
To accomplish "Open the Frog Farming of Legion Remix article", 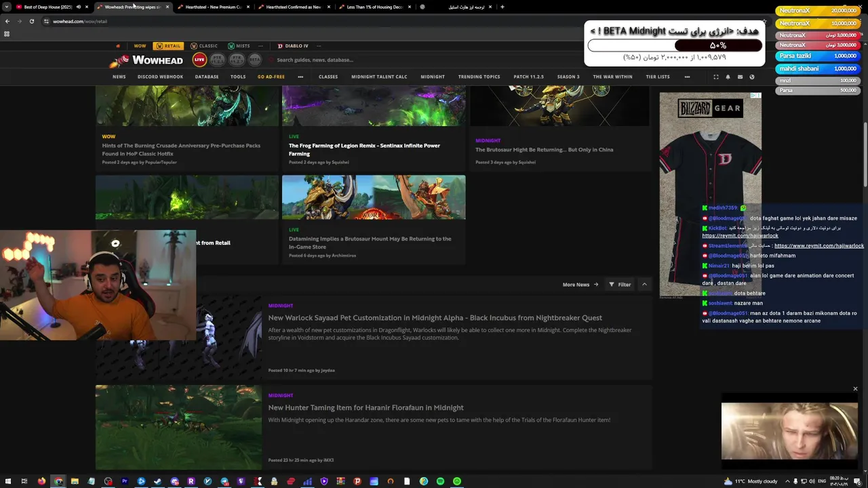I will (x=364, y=149).
